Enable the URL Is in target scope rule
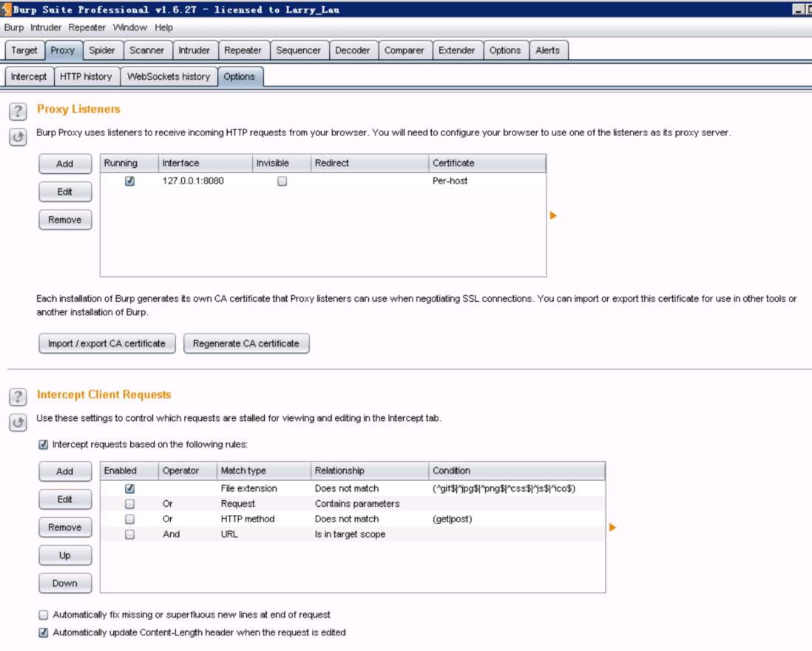 129,534
